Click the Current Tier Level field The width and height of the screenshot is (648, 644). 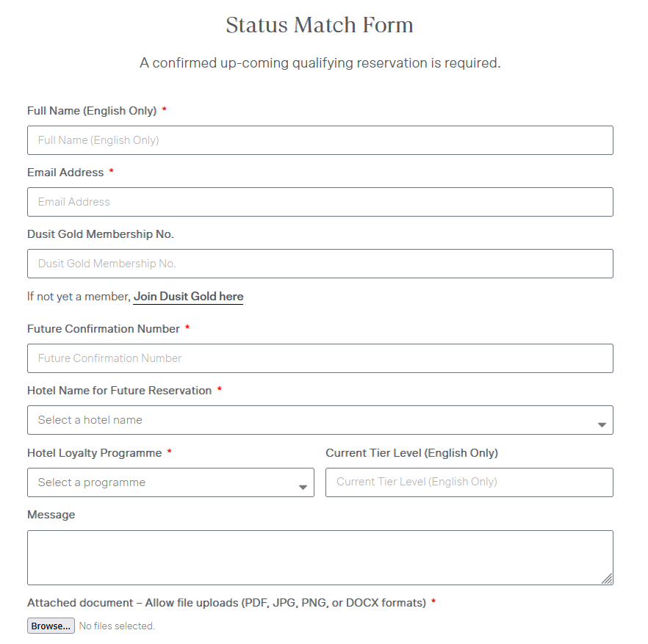coord(469,482)
